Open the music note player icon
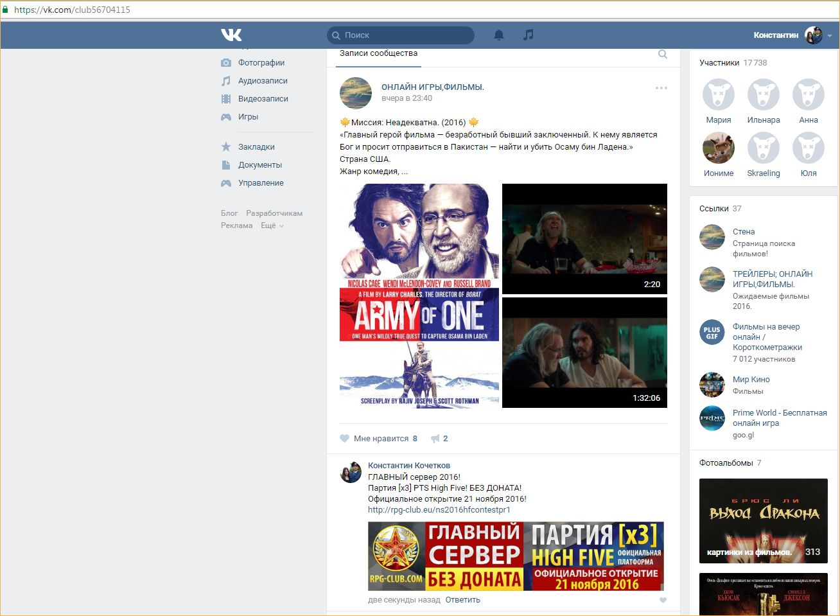The height and width of the screenshot is (616, 840). (528, 35)
